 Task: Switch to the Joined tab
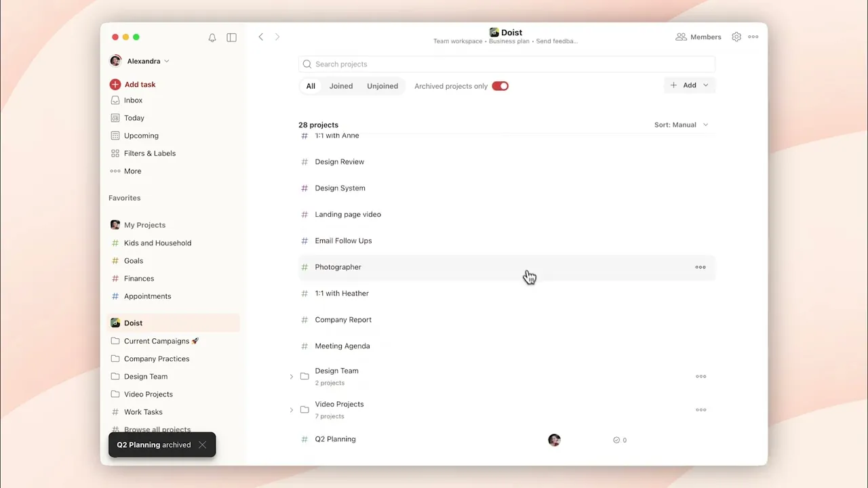(x=341, y=86)
